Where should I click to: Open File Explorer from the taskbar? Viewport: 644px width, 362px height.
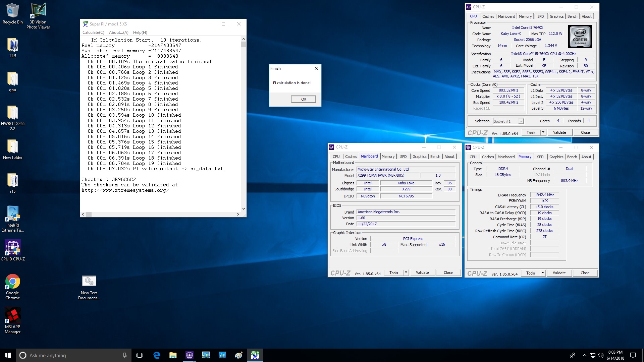[173, 355]
